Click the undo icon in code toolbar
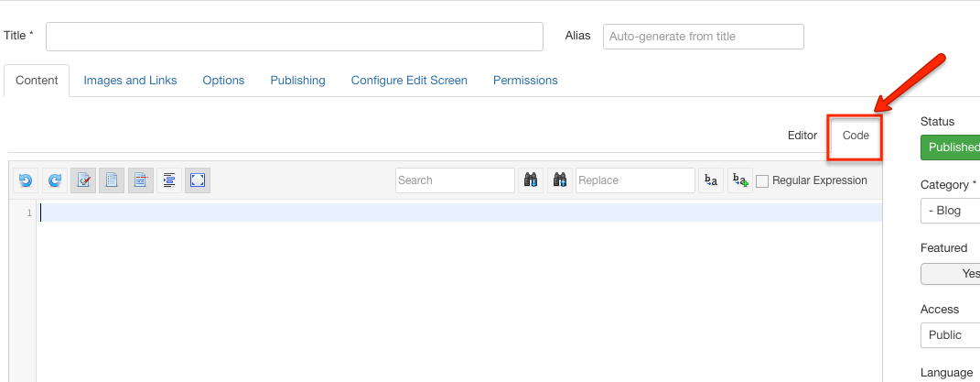This screenshot has width=980, height=382. 26,180
